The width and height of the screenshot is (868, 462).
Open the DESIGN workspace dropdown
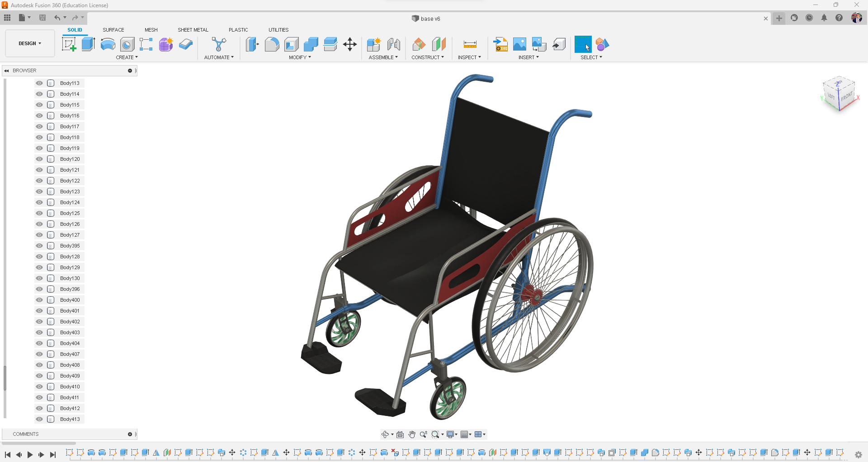point(30,43)
